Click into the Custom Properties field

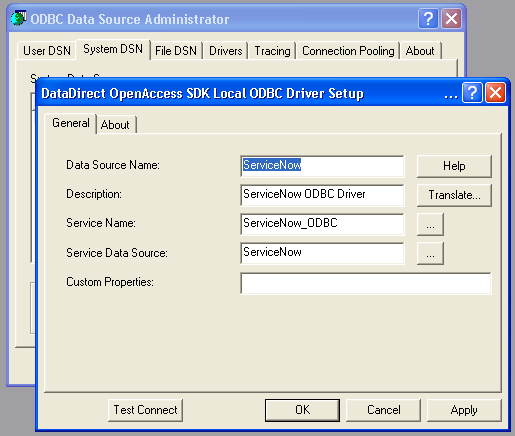366,283
